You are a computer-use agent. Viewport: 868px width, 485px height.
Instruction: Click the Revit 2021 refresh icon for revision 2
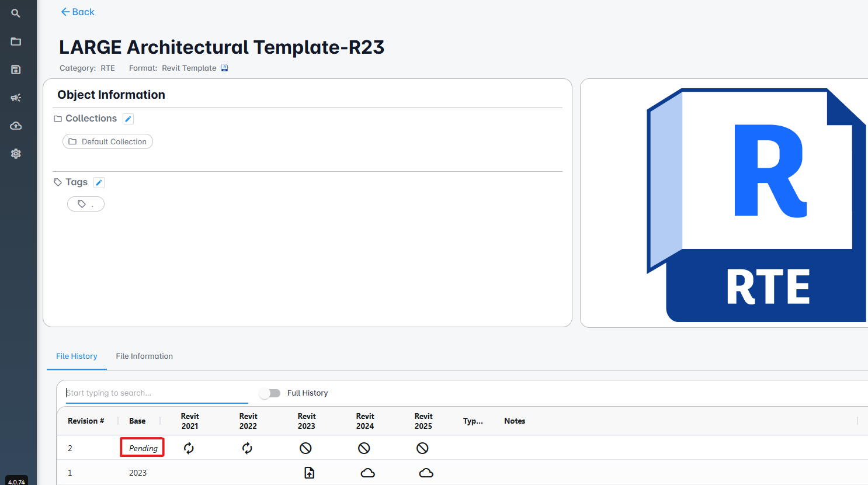189,448
